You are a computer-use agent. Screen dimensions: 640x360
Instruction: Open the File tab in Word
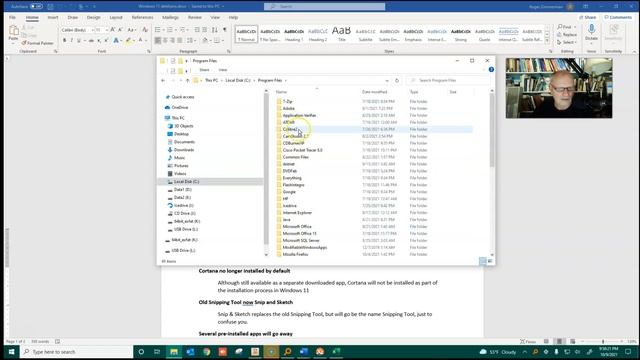[x=12, y=18]
